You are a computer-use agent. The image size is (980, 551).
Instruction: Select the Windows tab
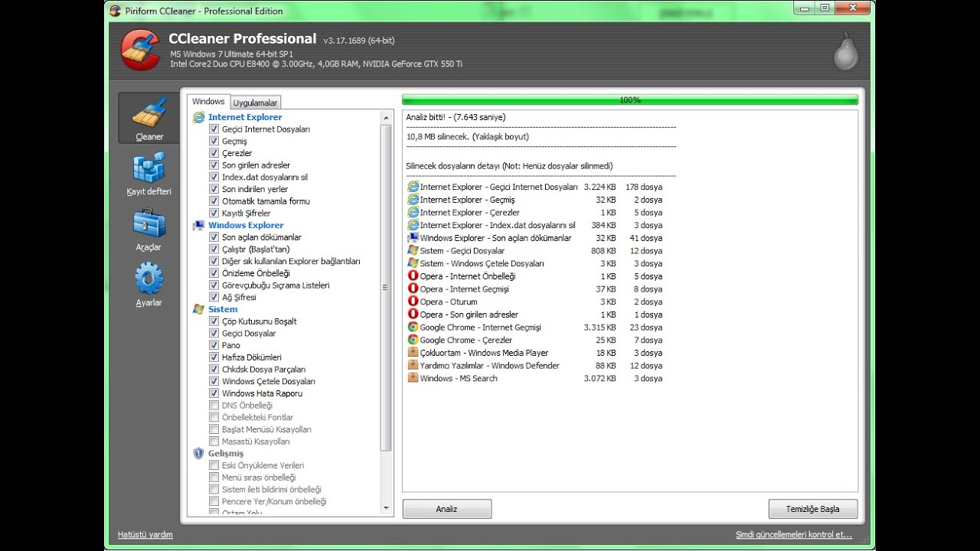[x=208, y=101]
